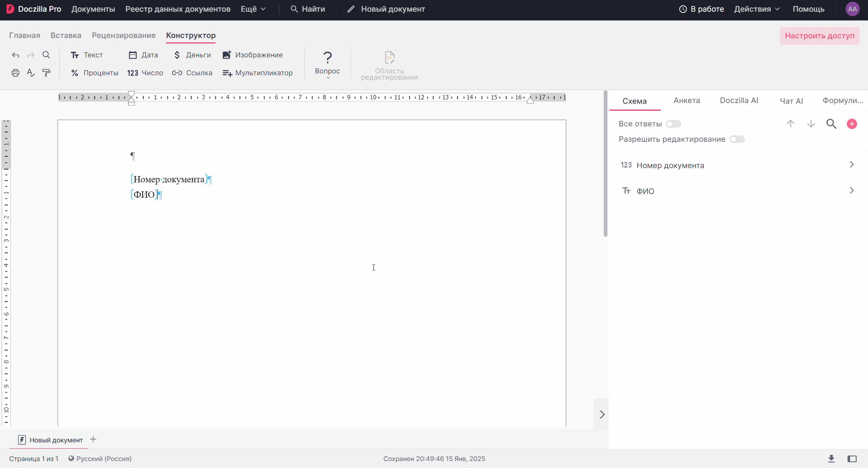Image resolution: width=868 pixels, height=468 pixels.
Task: Click the 'Номер документа' field in document
Action: (x=169, y=179)
